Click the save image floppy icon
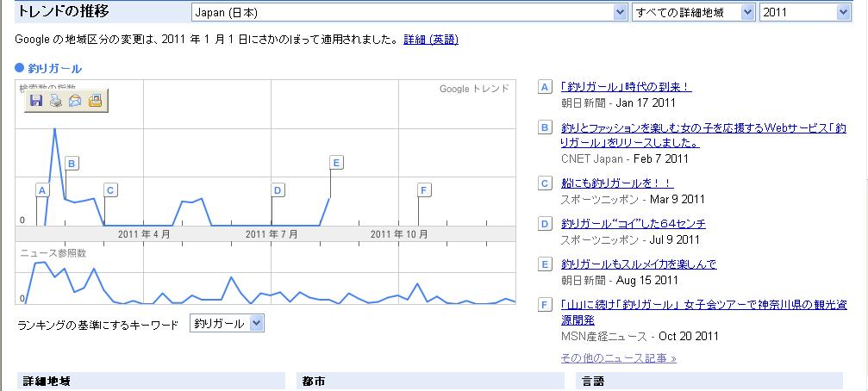Image resolution: width=868 pixels, height=391 pixels. pos(36,101)
